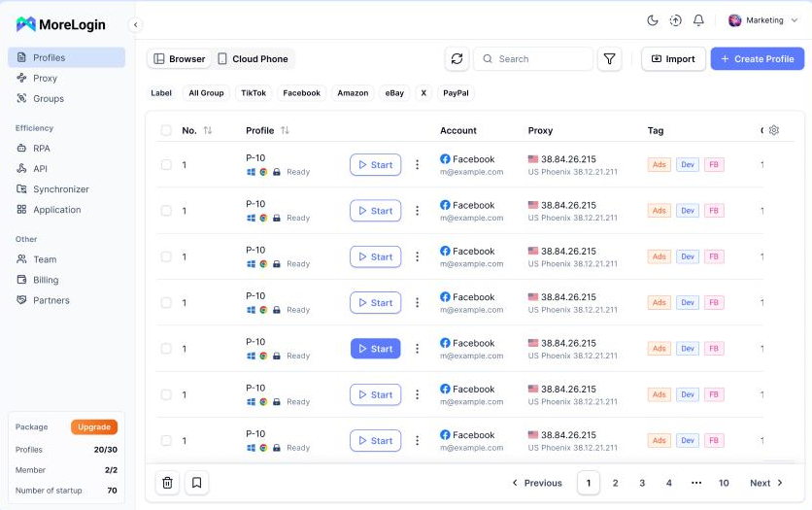
Task: Open three-dot menu in the last profile row
Action: (x=417, y=441)
